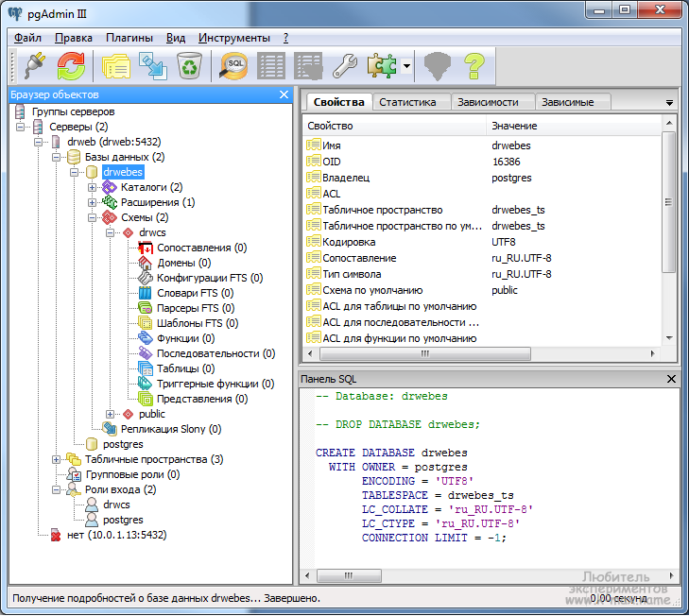Select the postgres database in tree
The image size is (689, 616).
123,444
